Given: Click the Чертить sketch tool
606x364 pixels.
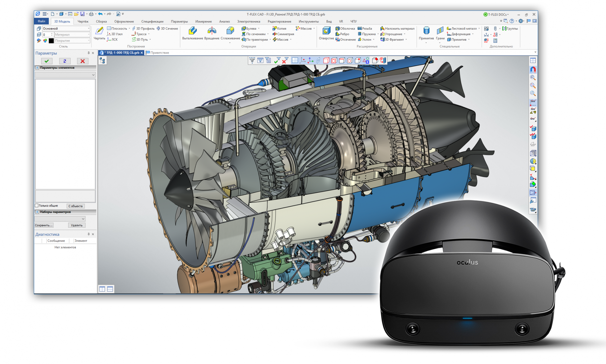Looking at the screenshot, I should point(99,31).
